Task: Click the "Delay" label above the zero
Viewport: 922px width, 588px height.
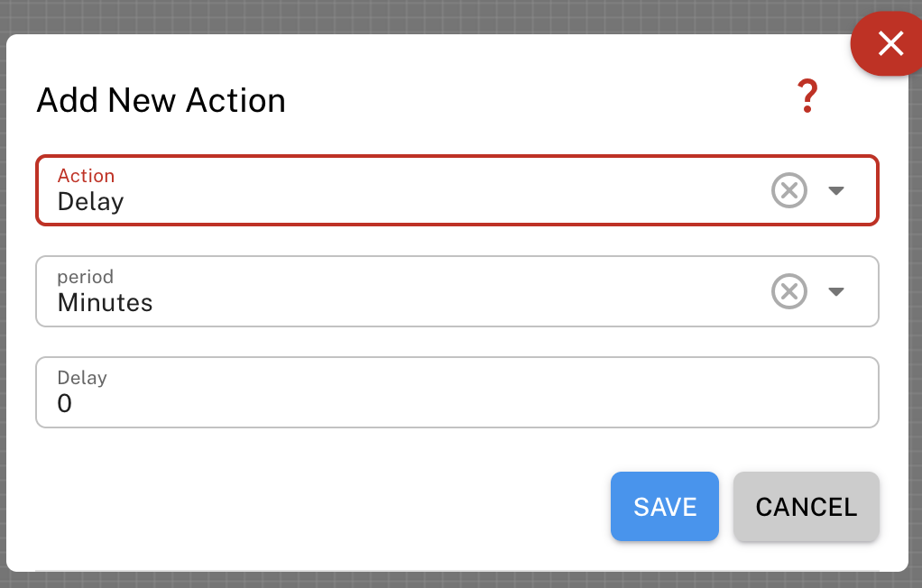Action: (x=82, y=378)
